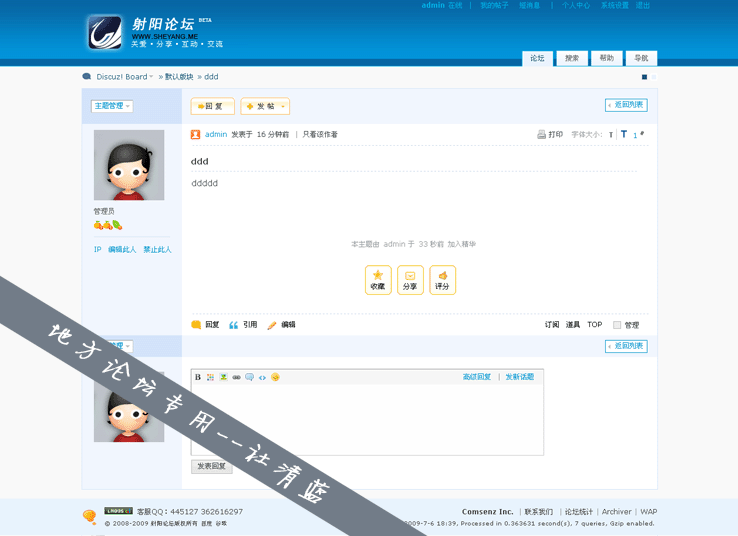This screenshot has width=738, height=536.
Task: Click Edit This User (编辑此人) link
Action: 122,249
